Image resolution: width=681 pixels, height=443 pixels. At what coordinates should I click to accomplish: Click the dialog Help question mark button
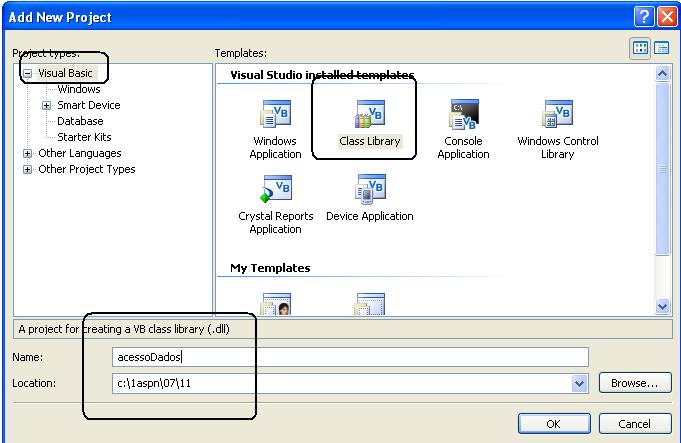click(644, 17)
